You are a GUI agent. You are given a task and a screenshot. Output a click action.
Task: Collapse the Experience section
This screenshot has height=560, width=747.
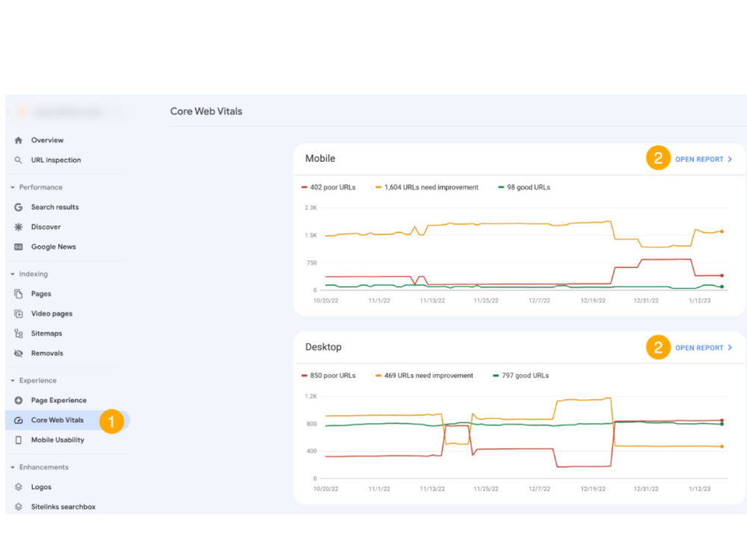coord(13,381)
